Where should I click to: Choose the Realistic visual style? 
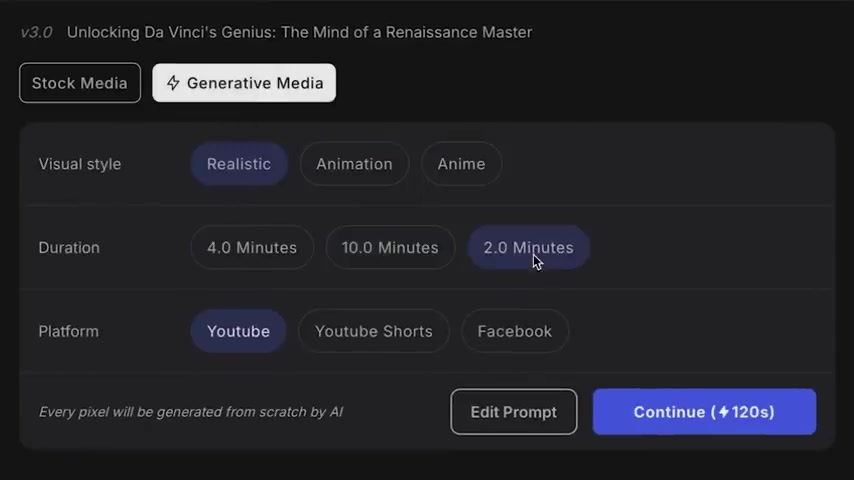point(239,164)
